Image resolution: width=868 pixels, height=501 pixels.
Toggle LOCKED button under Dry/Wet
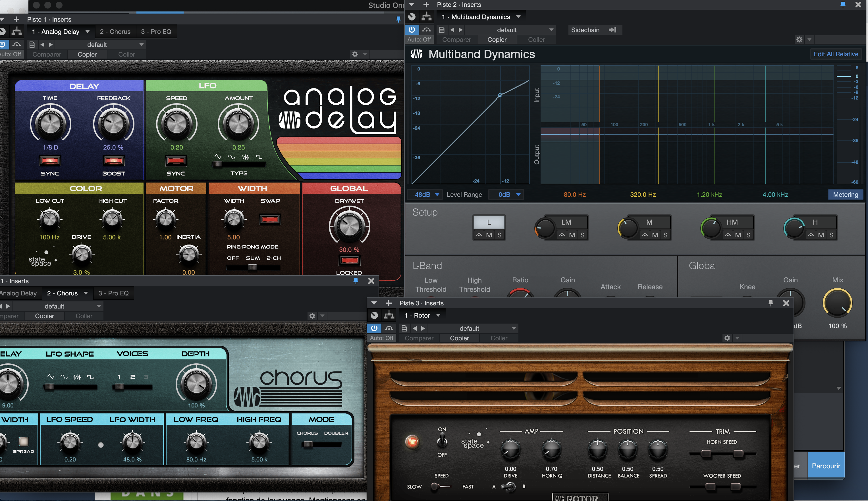349,260
